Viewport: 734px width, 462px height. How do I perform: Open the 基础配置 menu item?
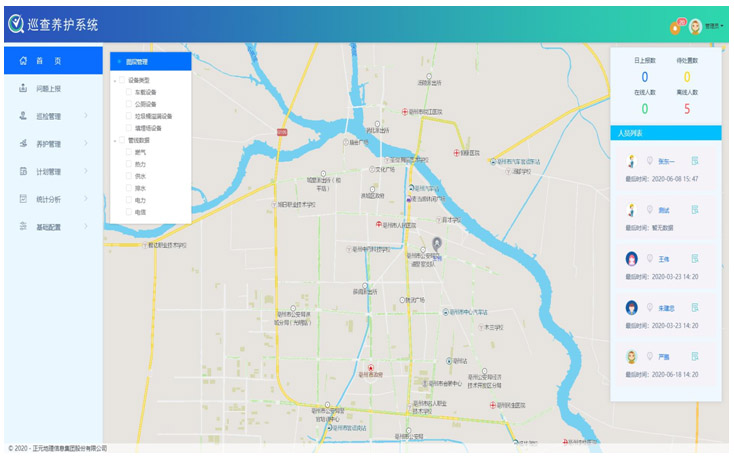[48, 227]
